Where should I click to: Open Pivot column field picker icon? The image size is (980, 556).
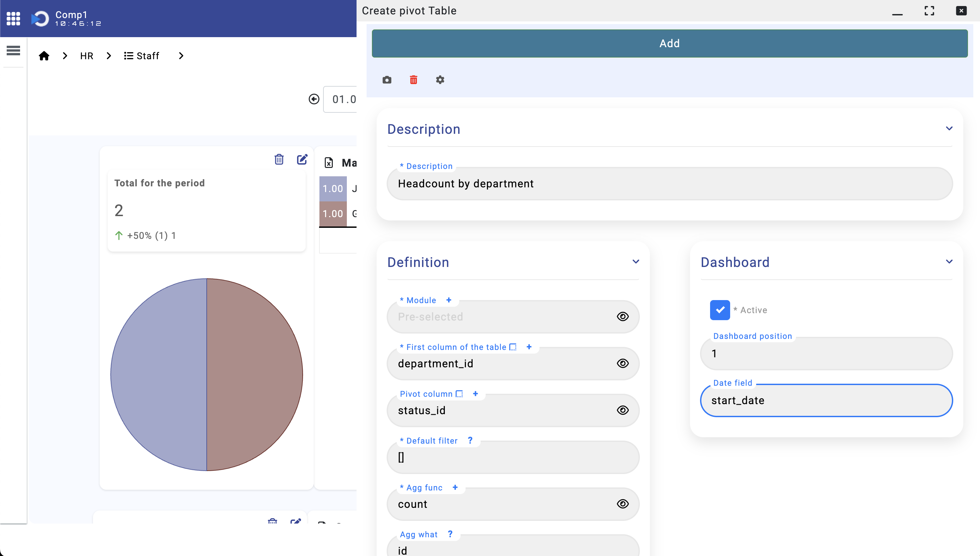pyautogui.click(x=459, y=394)
